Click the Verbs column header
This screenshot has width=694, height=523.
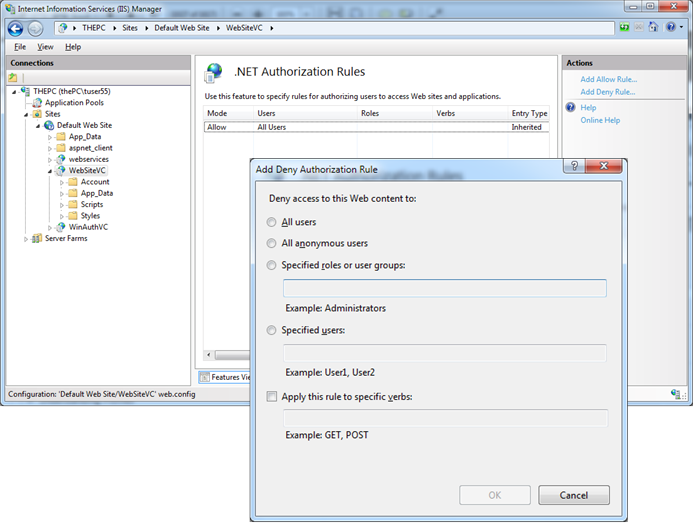pyautogui.click(x=470, y=113)
